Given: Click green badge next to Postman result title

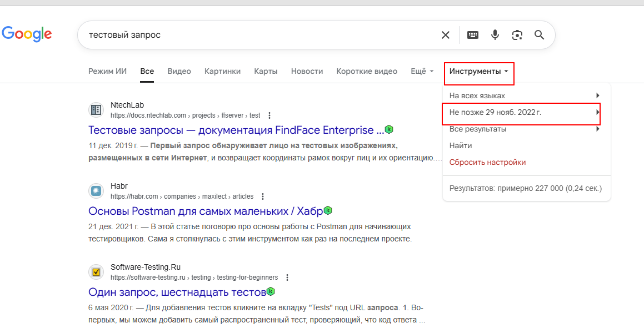Looking at the screenshot, I should point(328,210).
